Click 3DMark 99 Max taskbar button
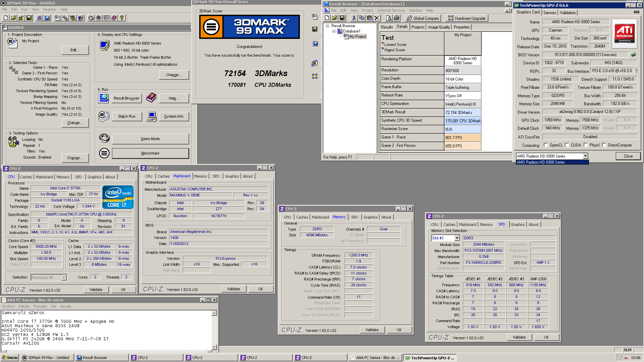644x362 pixels. coord(47,358)
